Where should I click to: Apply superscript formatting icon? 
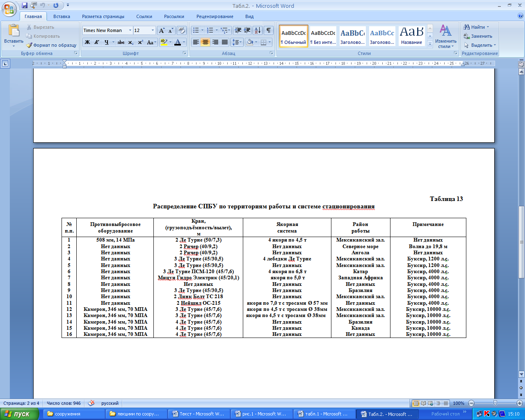click(140, 42)
